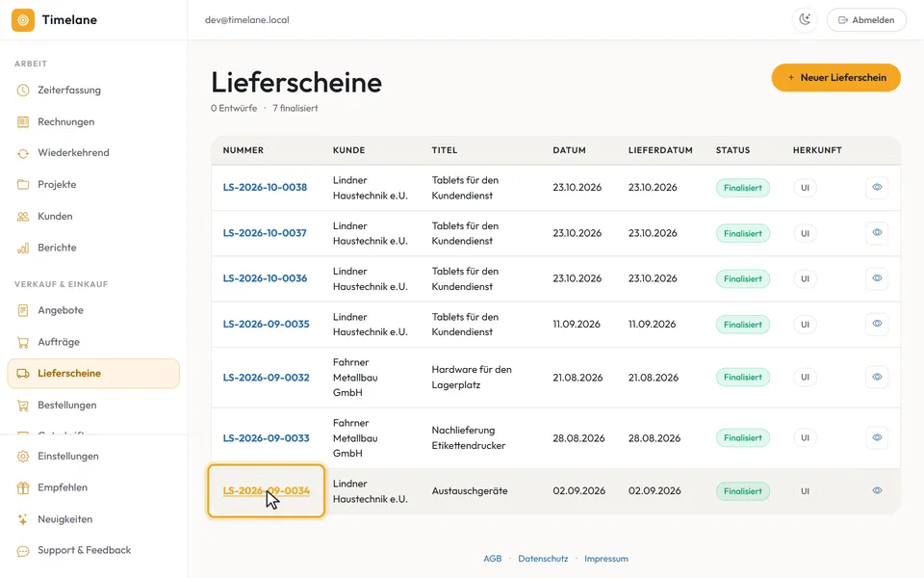924x578 pixels.
Task: Click the Angebote document icon
Action: (x=23, y=310)
